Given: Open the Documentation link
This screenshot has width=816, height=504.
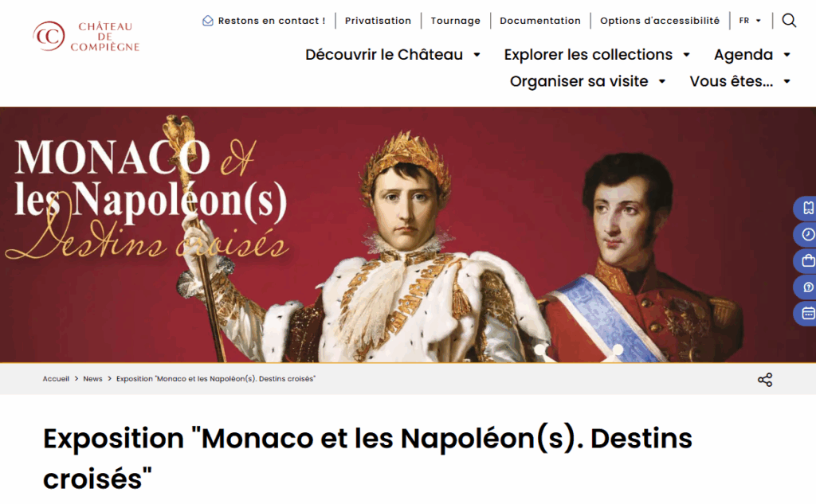Looking at the screenshot, I should [540, 21].
